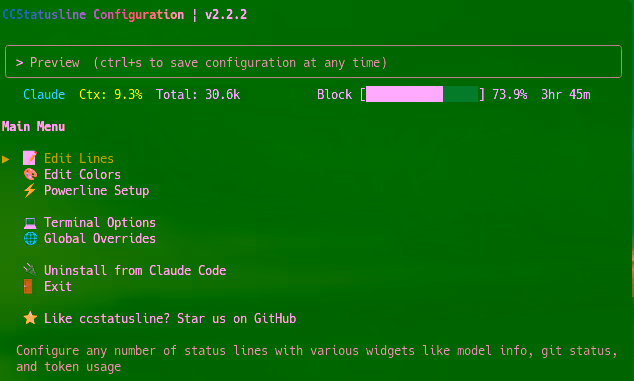Click the Block label in preview
Image resolution: width=634 pixels, height=381 pixels.
(334, 94)
